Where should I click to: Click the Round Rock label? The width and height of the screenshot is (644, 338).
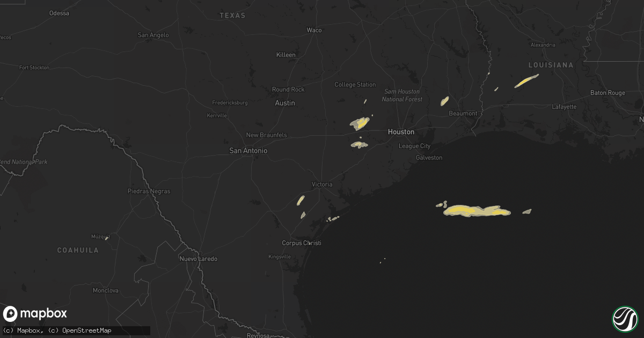(x=288, y=90)
